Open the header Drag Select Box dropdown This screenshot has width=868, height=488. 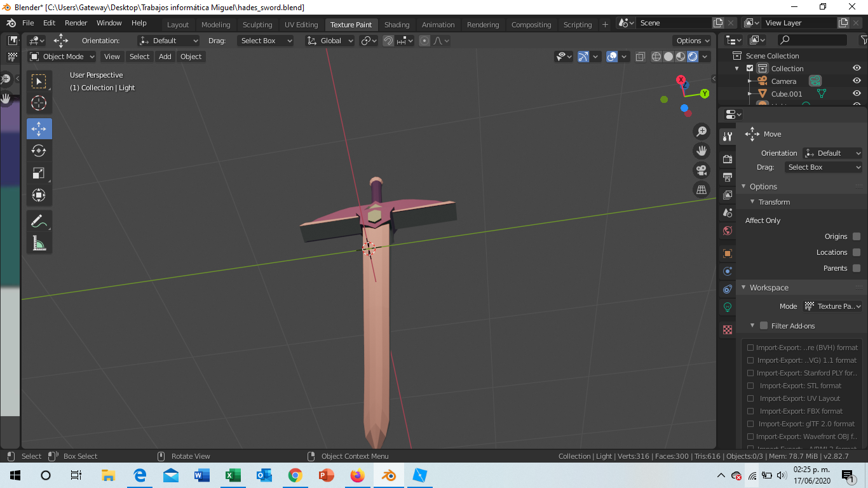coord(266,41)
